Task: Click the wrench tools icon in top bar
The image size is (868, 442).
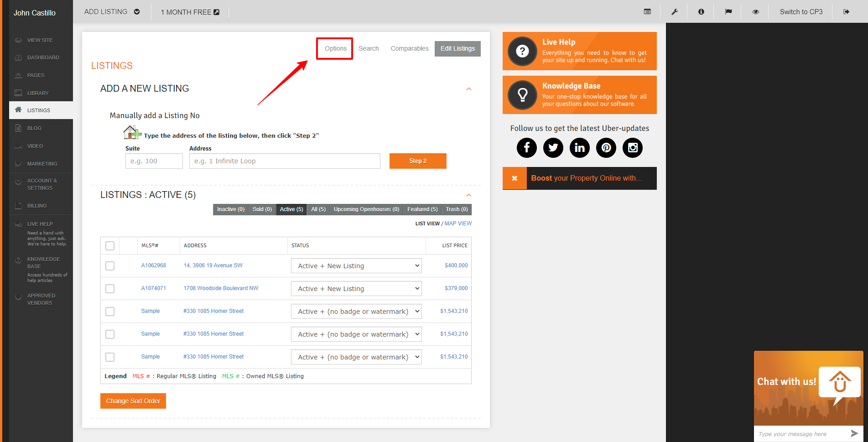Action: [x=674, y=12]
